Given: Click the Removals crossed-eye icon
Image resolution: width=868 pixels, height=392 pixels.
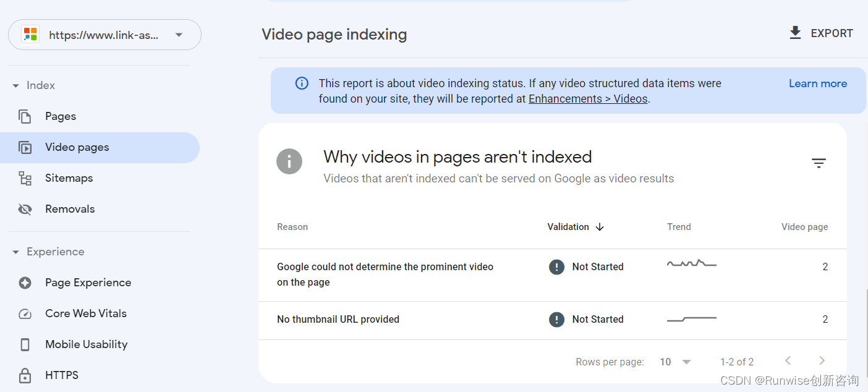Looking at the screenshot, I should click(25, 209).
